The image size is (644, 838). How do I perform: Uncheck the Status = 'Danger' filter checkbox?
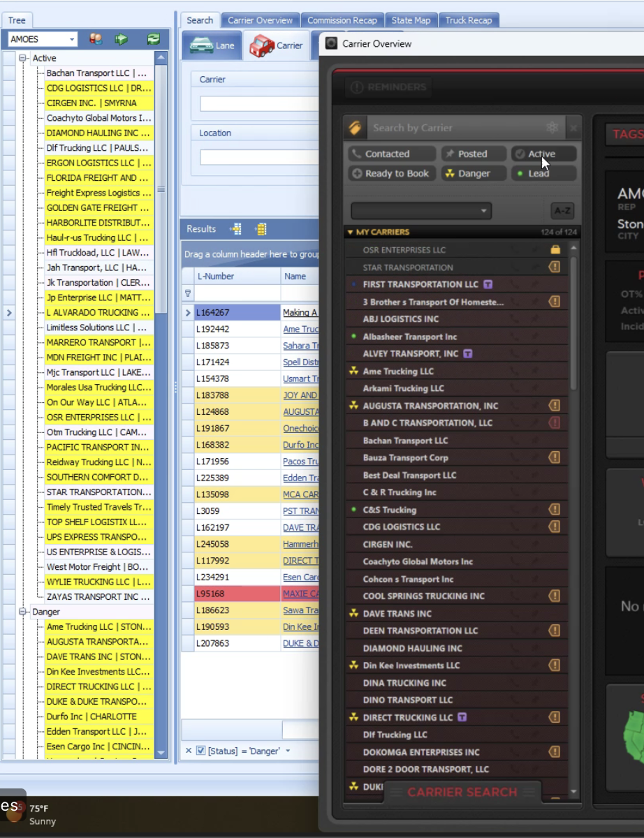201,751
